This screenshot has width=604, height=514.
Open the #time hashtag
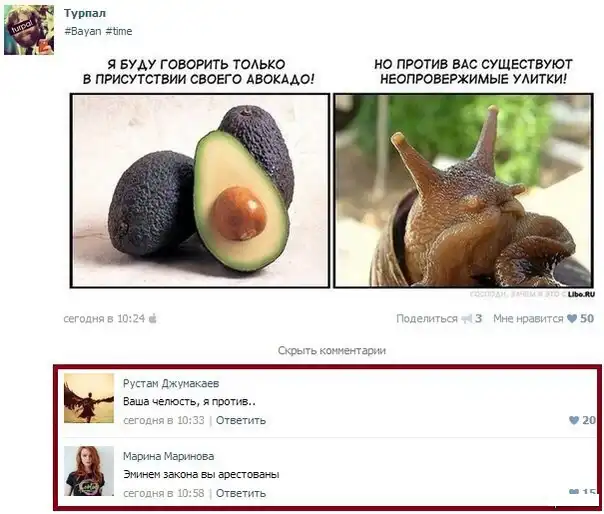119,31
